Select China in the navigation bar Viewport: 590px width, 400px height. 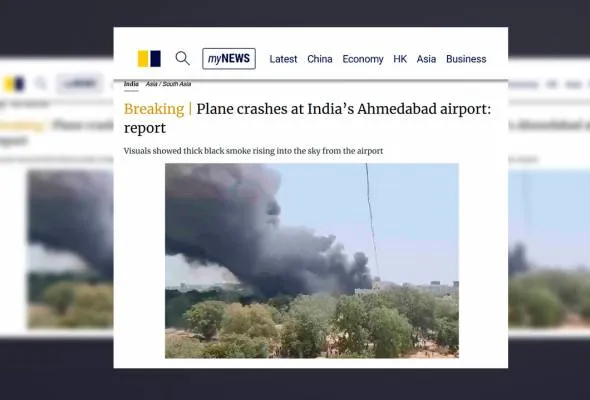(x=320, y=59)
